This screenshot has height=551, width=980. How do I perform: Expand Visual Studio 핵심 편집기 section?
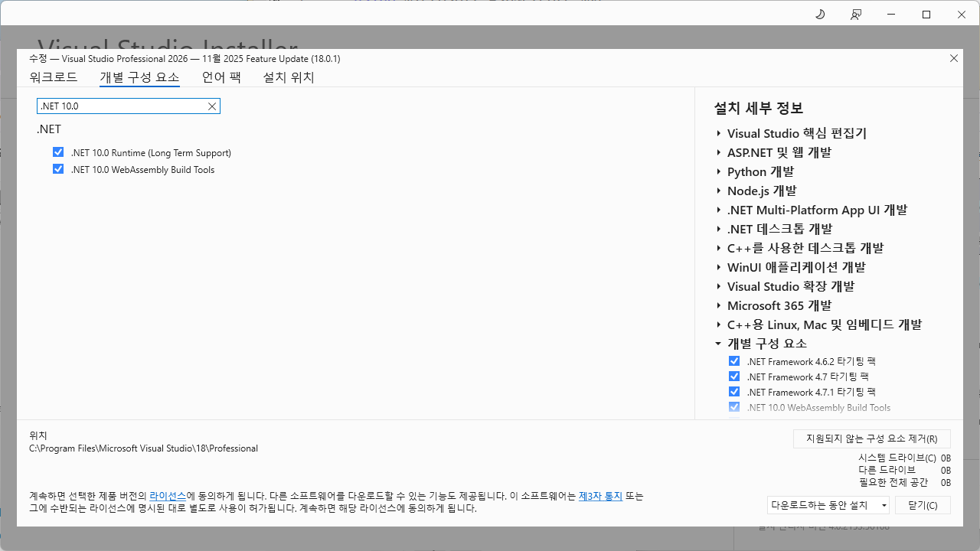(719, 133)
